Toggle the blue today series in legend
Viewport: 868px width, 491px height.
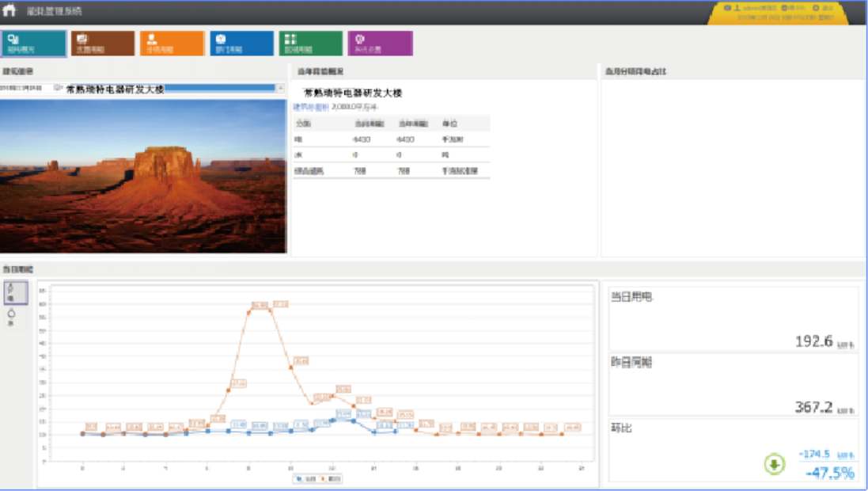[x=302, y=479]
